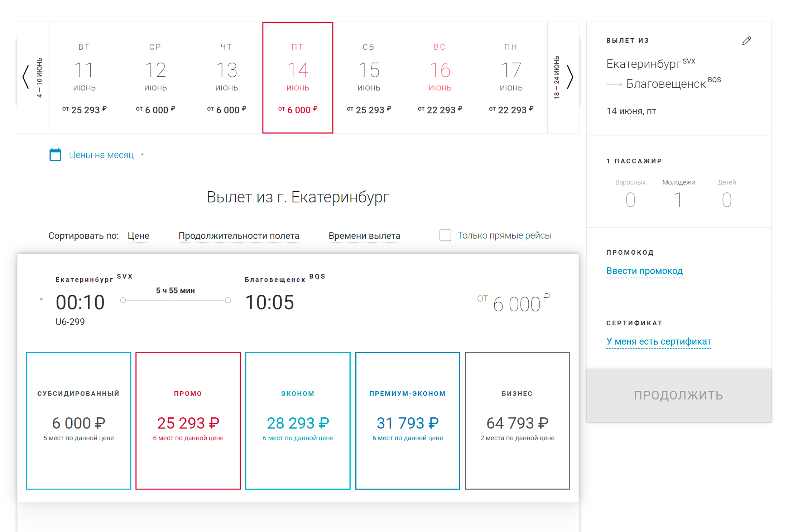Choose the Премиум-эконом fare, 31 793 ₽
The width and height of the screenshot is (788, 532).
tap(408, 421)
